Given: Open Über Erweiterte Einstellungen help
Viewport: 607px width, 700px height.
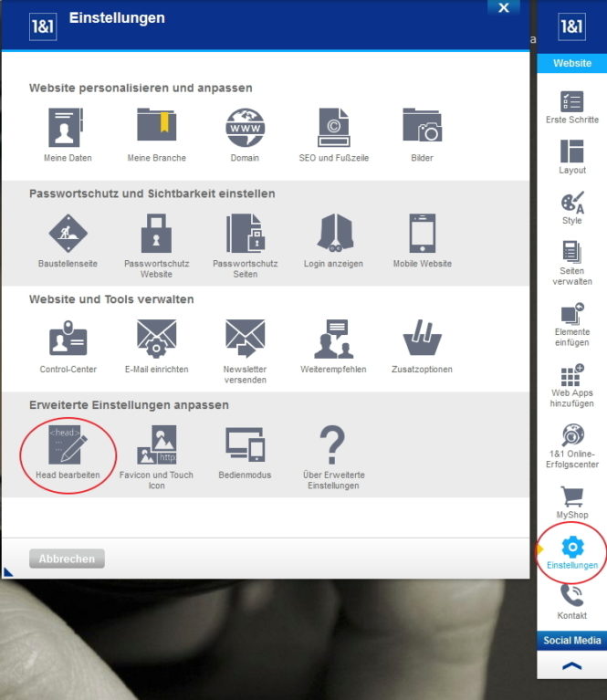Looking at the screenshot, I should pyautogui.click(x=333, y=446).
